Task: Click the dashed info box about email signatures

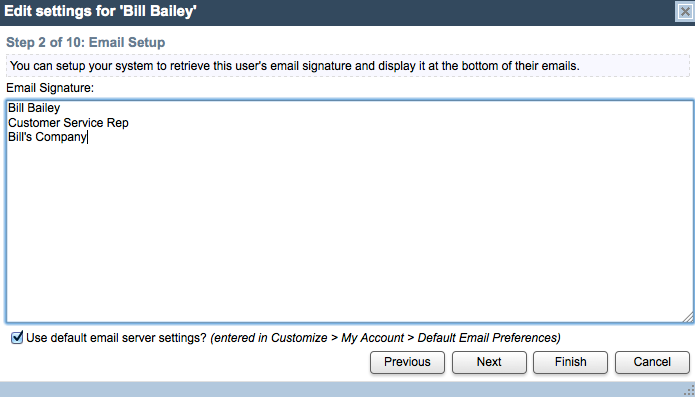Action: pos(348,66)
